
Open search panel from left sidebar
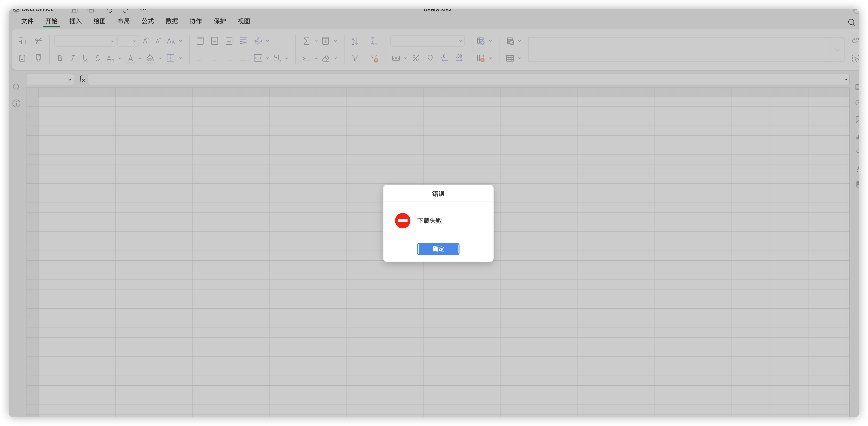(16, 87)
